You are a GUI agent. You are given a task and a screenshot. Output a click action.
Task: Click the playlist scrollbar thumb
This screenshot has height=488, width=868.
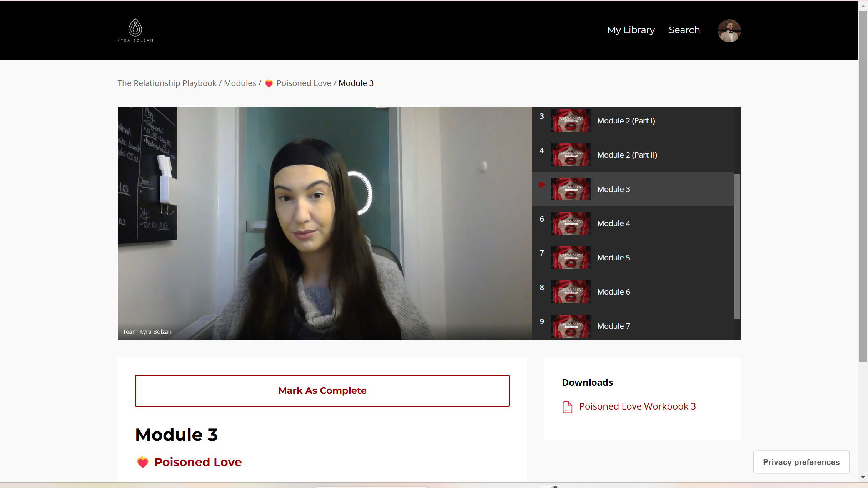(737, 246)
